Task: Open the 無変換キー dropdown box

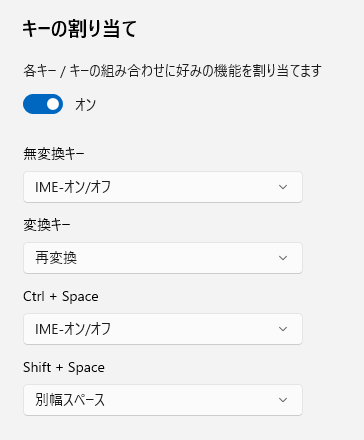Action: tap(163, 187)
